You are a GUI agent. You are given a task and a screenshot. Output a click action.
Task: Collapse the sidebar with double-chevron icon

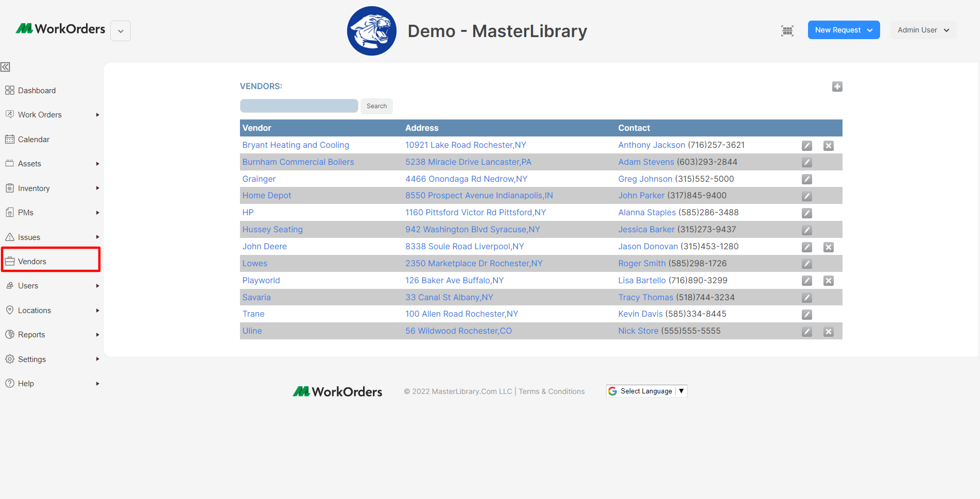(x=5, y=67)
